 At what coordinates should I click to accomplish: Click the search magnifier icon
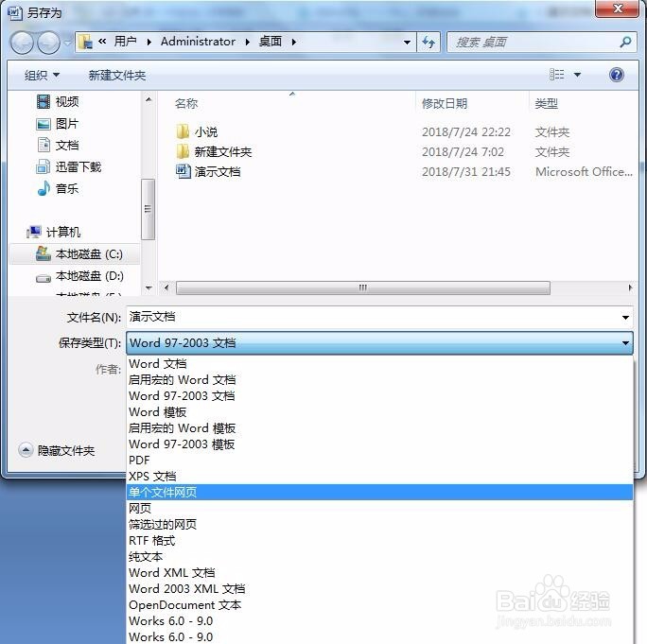(x=625, y=42)
